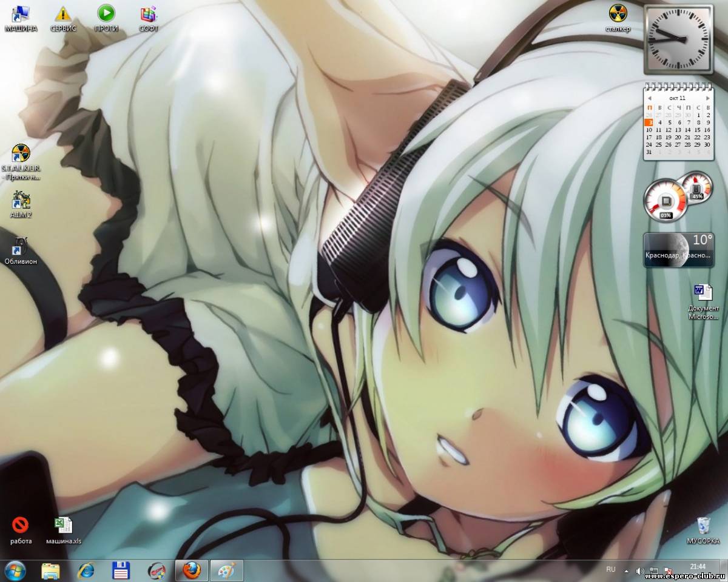Open the Windows Start menu

tap(15, 570)
